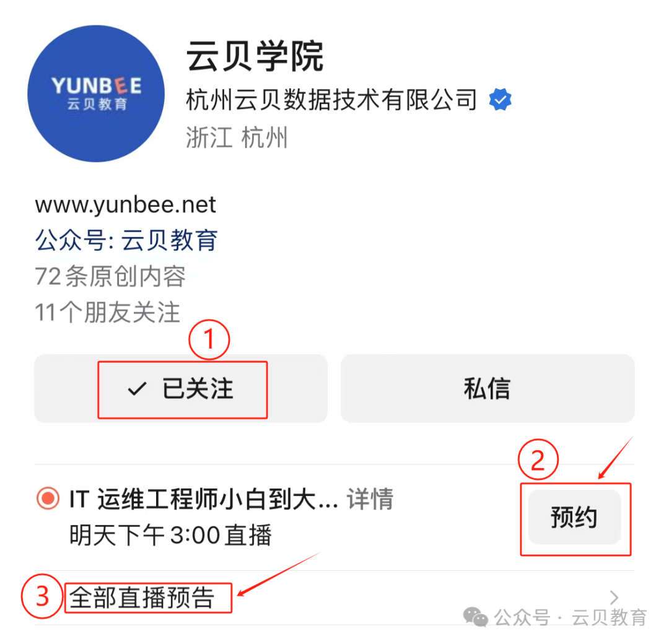Expand the 全部直播预告 row

334,598
